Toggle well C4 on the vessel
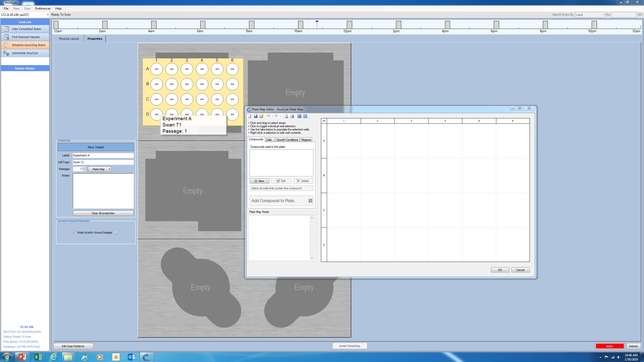Image resolution: width=644 pixels, height=362 pixels. click(202, 99)
